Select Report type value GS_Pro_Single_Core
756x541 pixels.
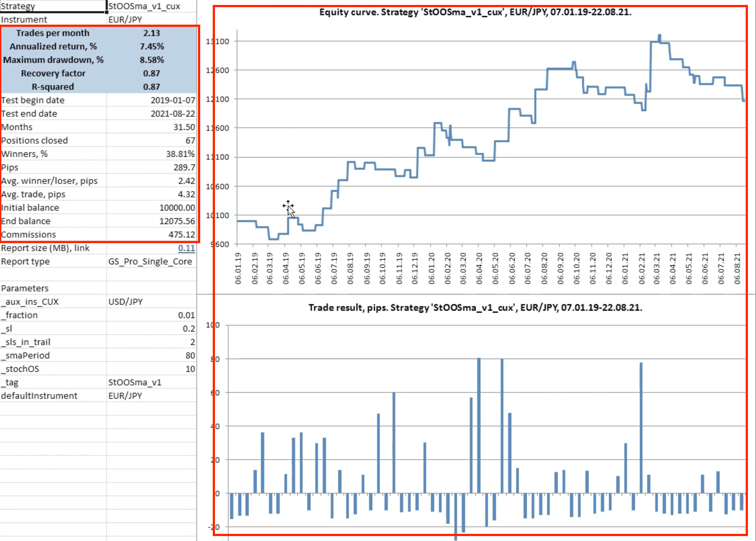pyautogui.click(x=150, y=262)
